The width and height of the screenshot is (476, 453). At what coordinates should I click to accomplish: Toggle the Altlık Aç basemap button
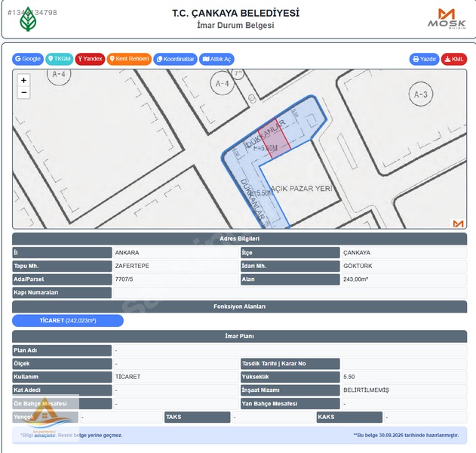(x=217, y=59)
